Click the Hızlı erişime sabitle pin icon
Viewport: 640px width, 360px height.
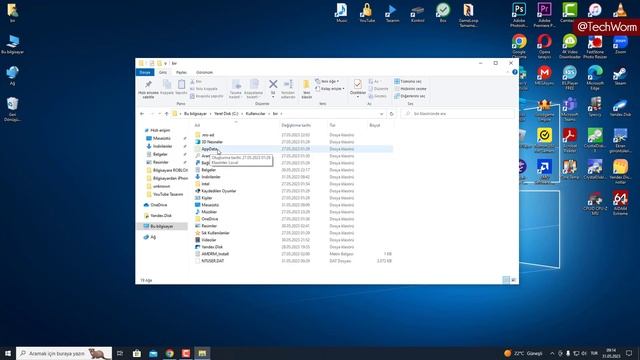pyautogui.click(x=148, y=84)
